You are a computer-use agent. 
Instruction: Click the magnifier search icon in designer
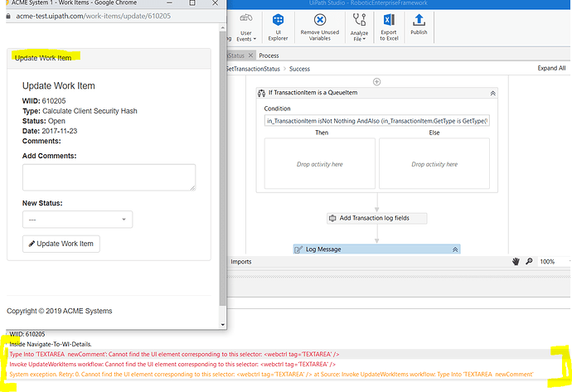point(529,261)
